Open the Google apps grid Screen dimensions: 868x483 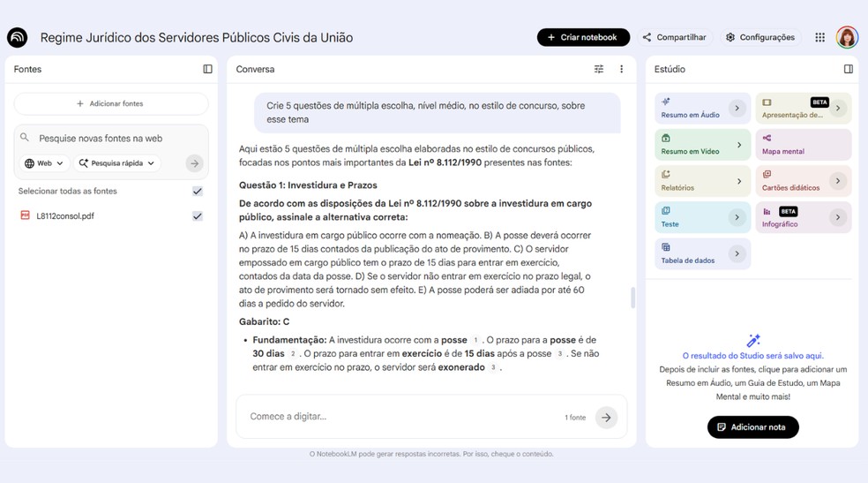tap(819, 37)
